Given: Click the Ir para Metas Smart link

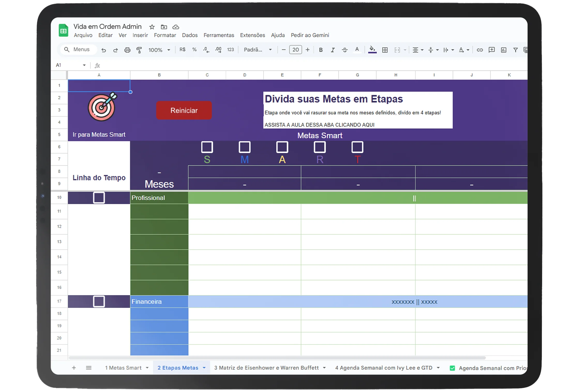Looking at the screenshot, I should [99, 135].
